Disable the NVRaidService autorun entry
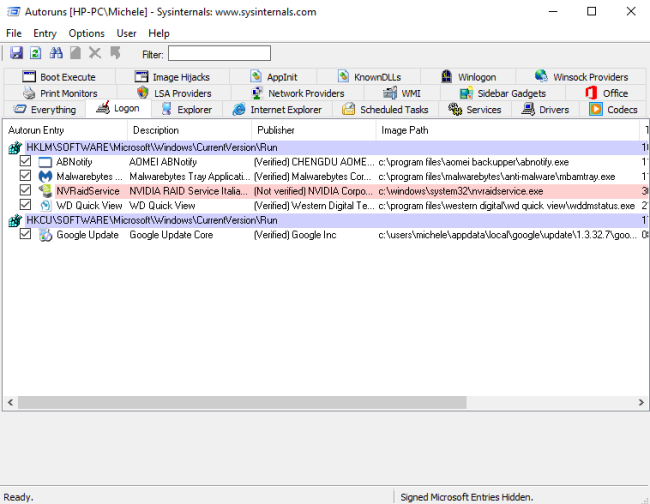 [25, 190]
